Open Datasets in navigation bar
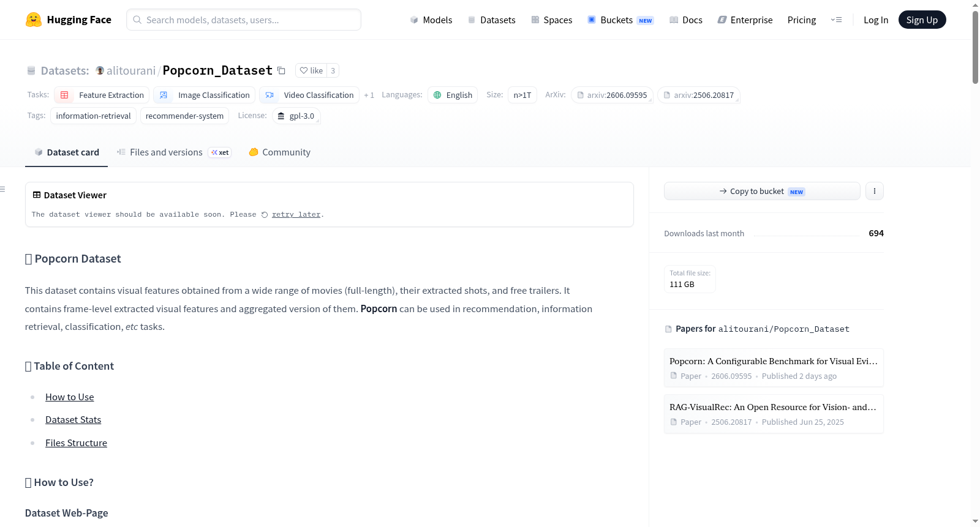Screen dimensions: 980x527 tap(491, 20)
